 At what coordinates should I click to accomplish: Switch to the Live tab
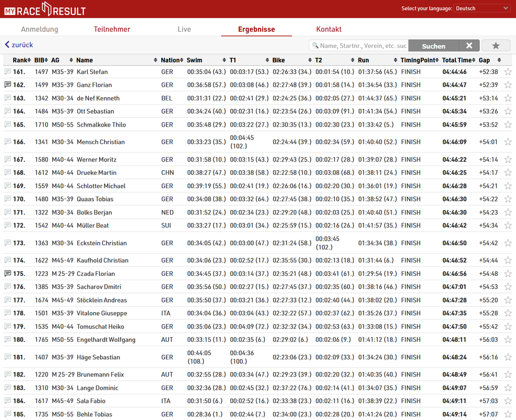[184, 29]
